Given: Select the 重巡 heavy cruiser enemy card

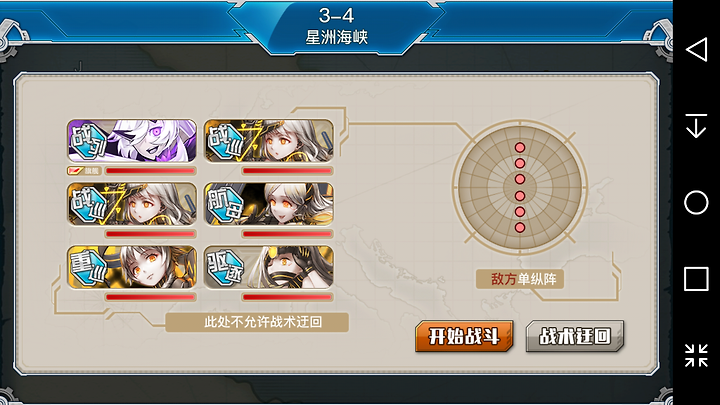Looking at the screenshot, I should coord(132,267).
